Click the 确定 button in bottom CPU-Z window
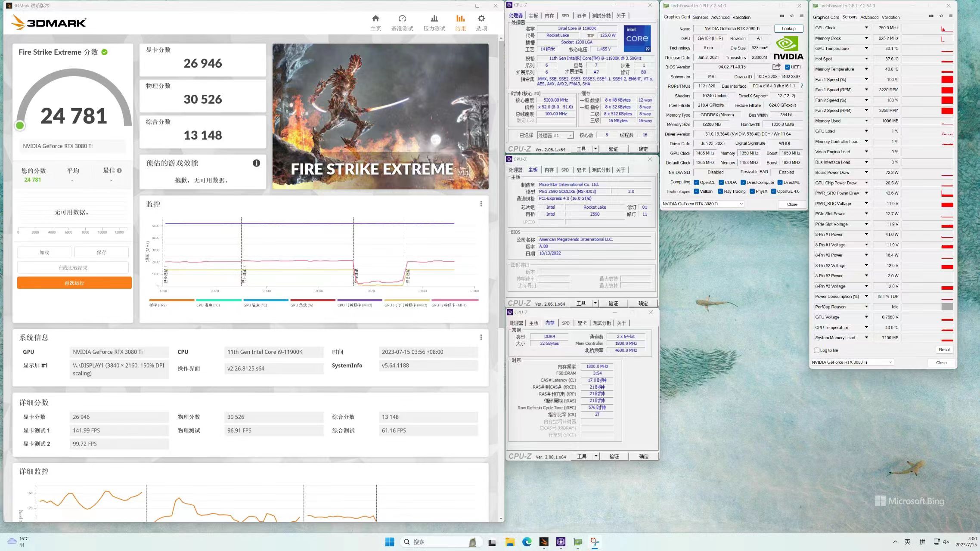The width and height of the screenshot is (980, 551). [x=644, y=456]
